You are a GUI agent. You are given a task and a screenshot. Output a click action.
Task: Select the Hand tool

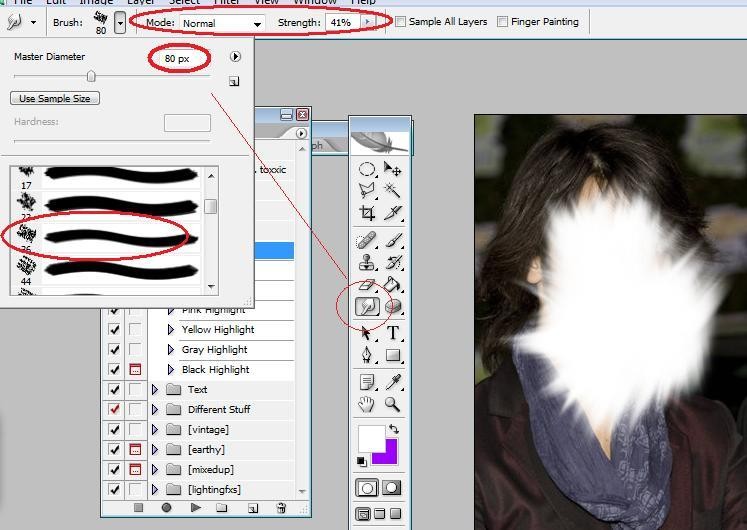click(366, 404)
